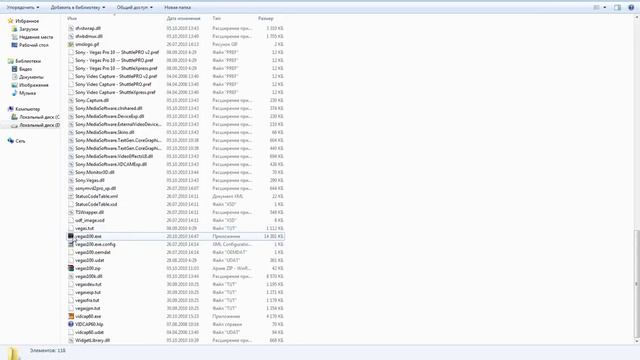Toggle the preview pane icon in toolbar
Screen dimensions: 640x360
pos(617,7)
